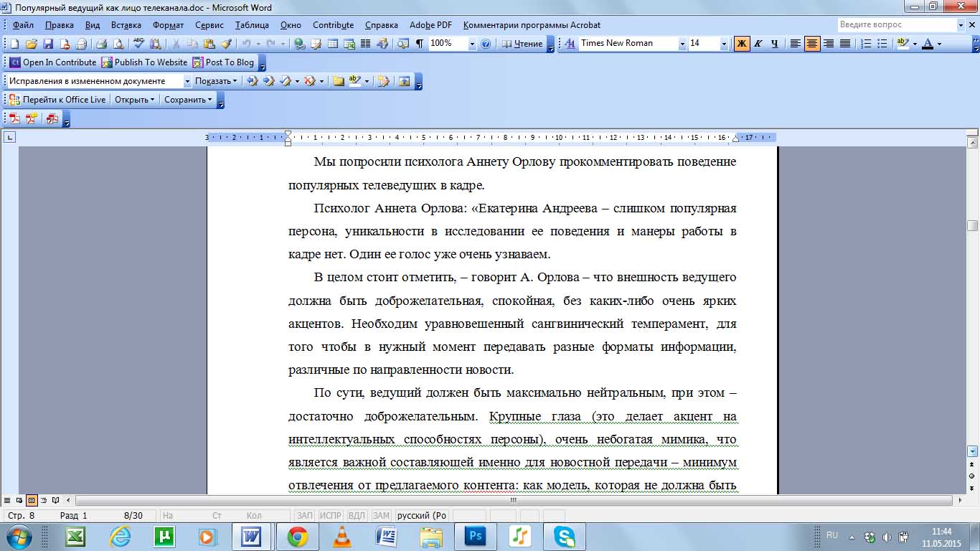Expand the "Сохранить" dropdown
The image size is (980, 551).
(189, 100)
